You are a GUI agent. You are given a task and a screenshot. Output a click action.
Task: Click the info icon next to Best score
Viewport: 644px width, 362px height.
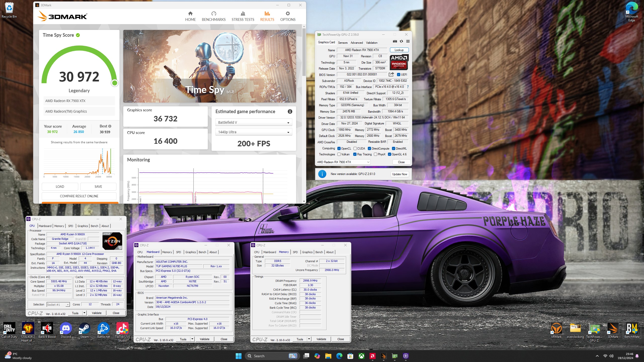110,126
